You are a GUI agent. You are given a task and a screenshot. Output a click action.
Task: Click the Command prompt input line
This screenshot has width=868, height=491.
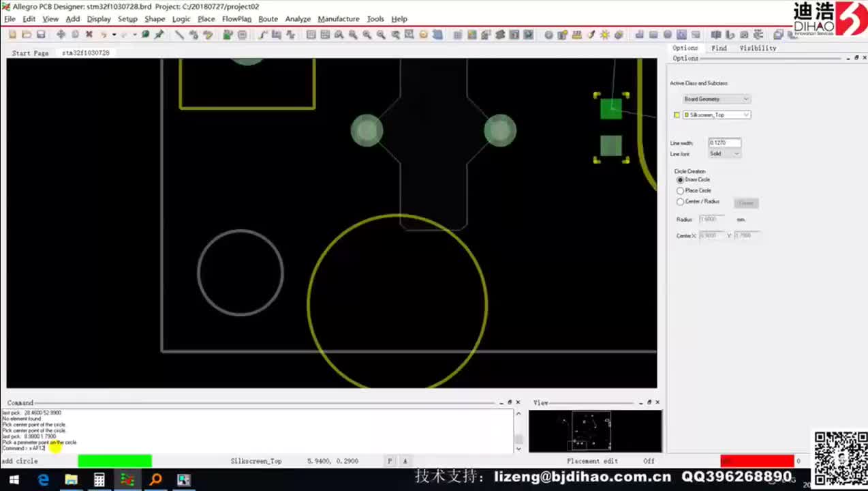pyautogui.click(x=256, y=448)
